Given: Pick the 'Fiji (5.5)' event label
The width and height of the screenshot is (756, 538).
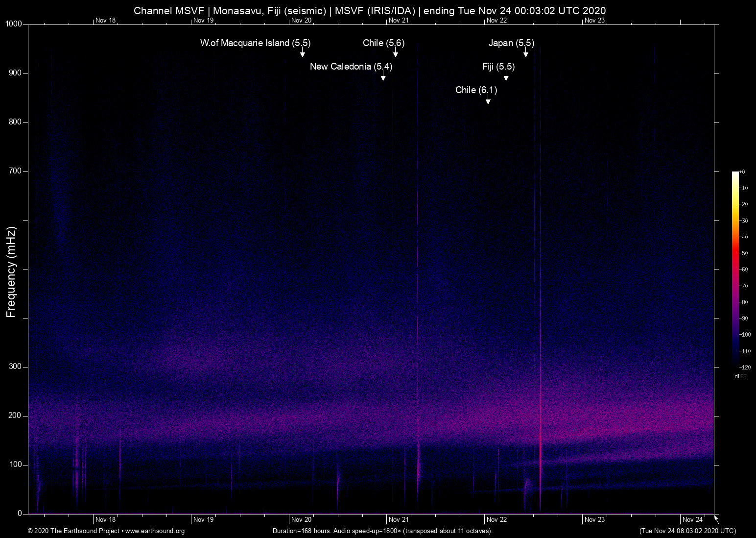Looking at the screenshot, I should [498, 67].
